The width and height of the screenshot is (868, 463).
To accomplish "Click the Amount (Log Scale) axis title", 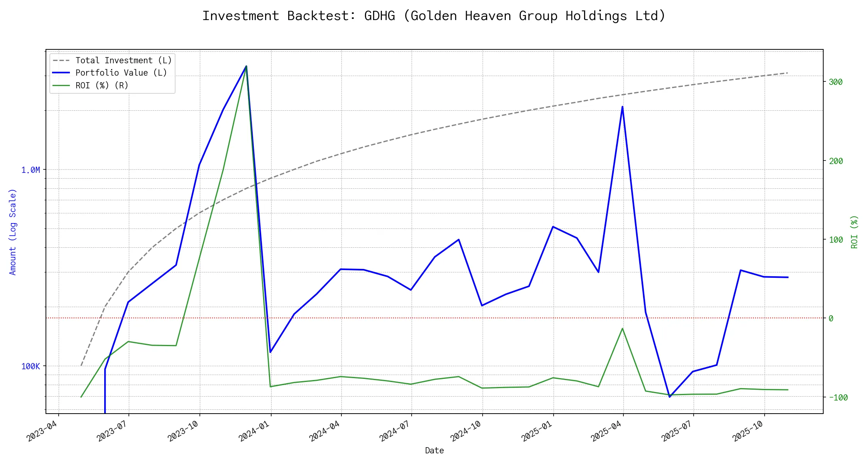I will click(x=13, y=231).
